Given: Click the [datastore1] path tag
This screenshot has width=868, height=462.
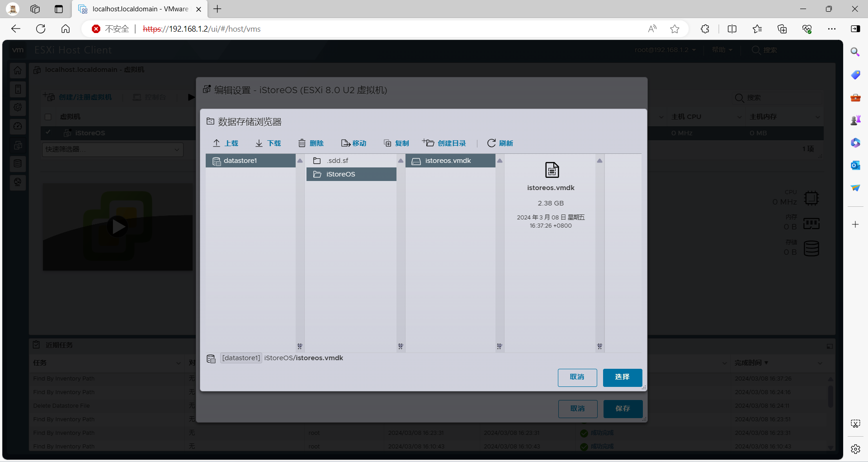Looking at the screenshot, I should [241, 358].
